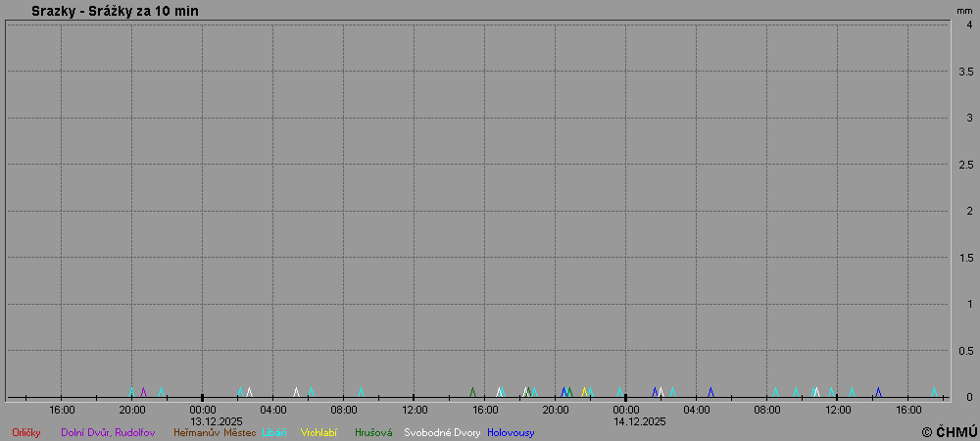Click the rightmost cyan marker after 16:00
The width and height of the screenshot is (980, 441).
[934, 392]
